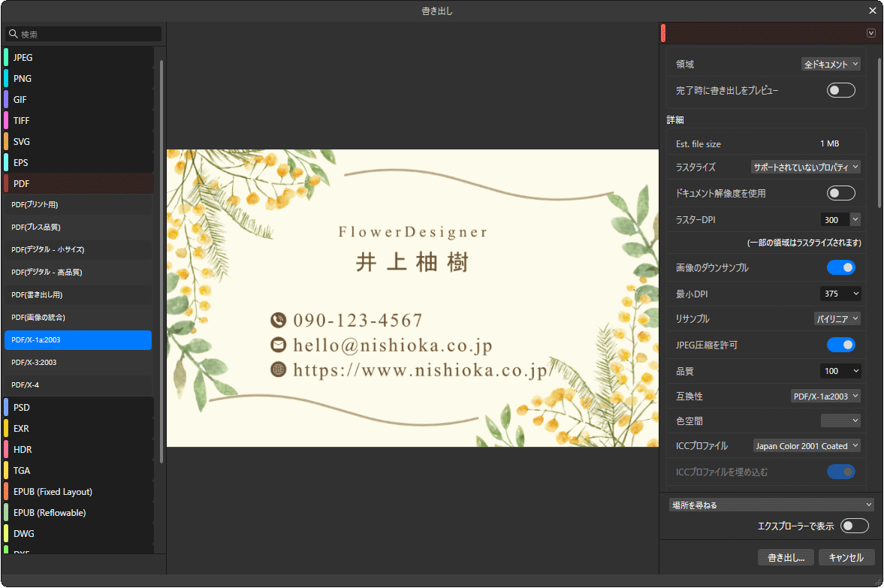This screenshot has height=588, width=884.
Task: Choose EPUB (Fixed Layout) format
Action: click(53, 492)
